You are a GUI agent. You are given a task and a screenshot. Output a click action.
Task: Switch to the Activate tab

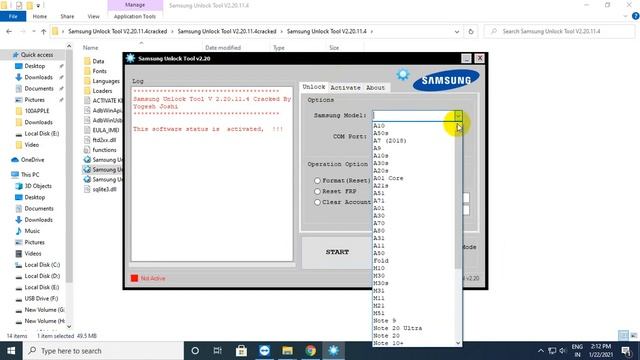(x=345, y=87)
